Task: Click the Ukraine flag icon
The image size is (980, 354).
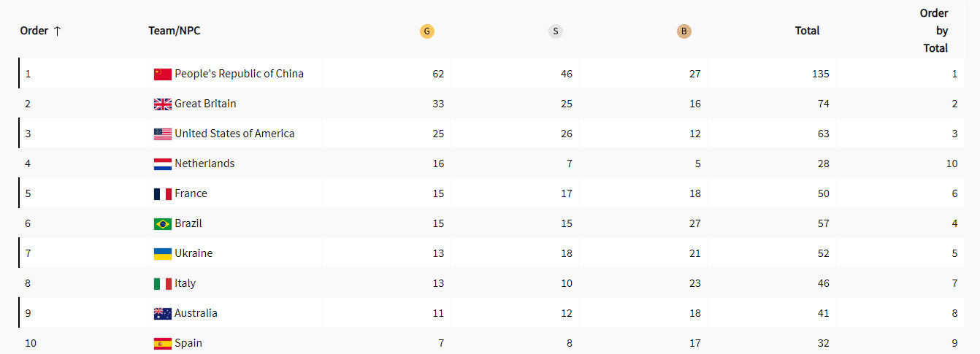Action: [163, 254]
